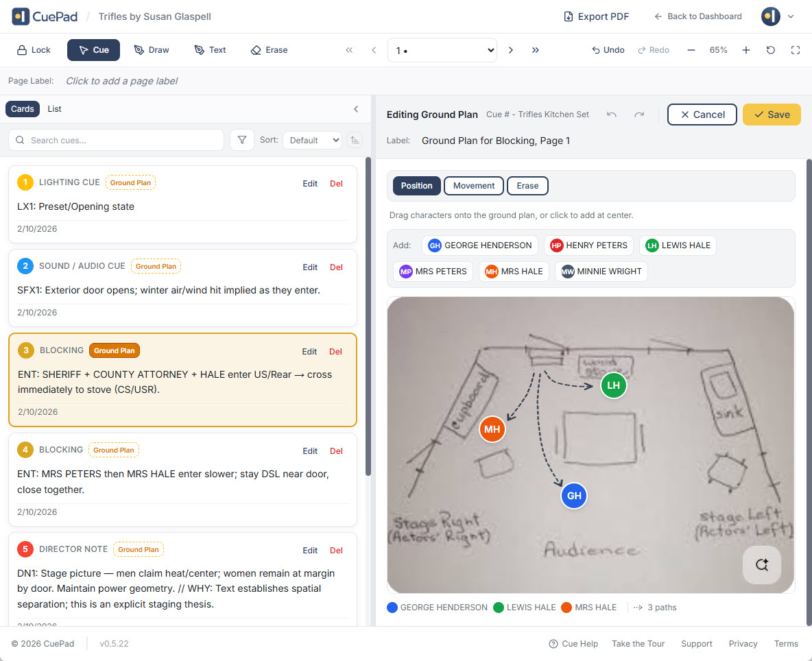The height and width of the screenshot is (661, 812).
Task: Collapse the cue list panel
Action: coord(356,109)
